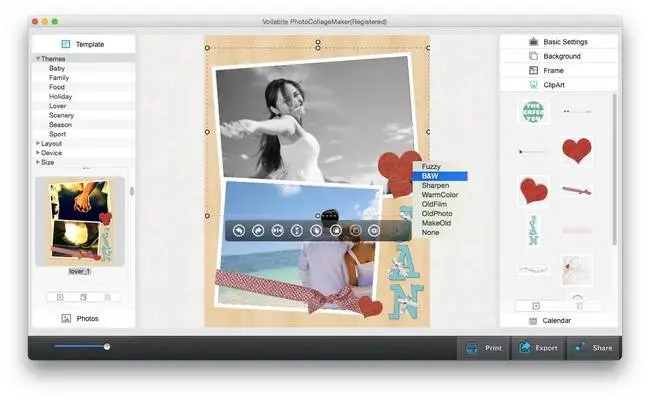Click the add template icon under lover_1
This screenshot has width=650, height=400.
[x=60, y=297]
